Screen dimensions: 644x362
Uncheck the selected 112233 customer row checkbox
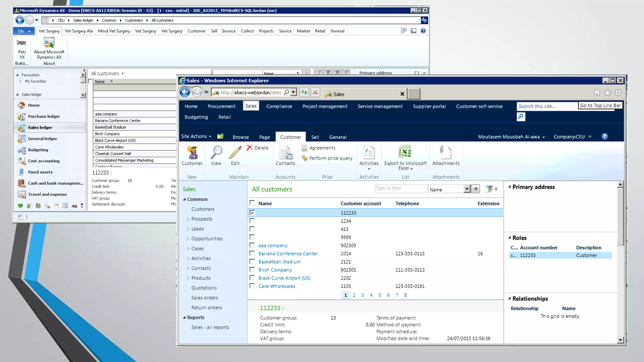click(x=252, y=213)
